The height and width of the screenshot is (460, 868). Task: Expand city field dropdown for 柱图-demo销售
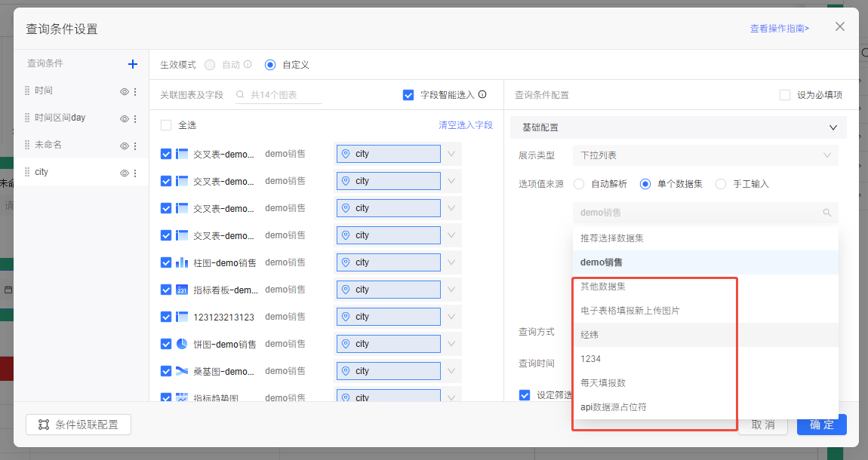coord(451,262)
